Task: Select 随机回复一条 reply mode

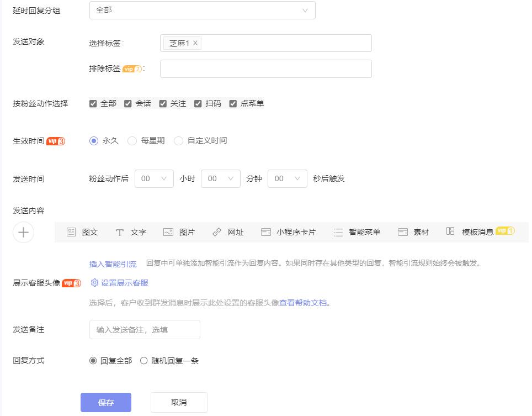Action: point(143,360)
